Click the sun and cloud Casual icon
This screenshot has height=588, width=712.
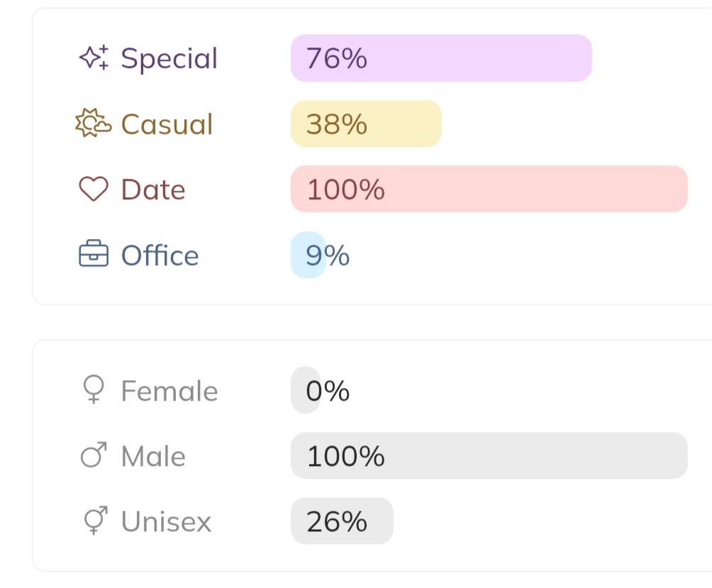tap(93, 123)
